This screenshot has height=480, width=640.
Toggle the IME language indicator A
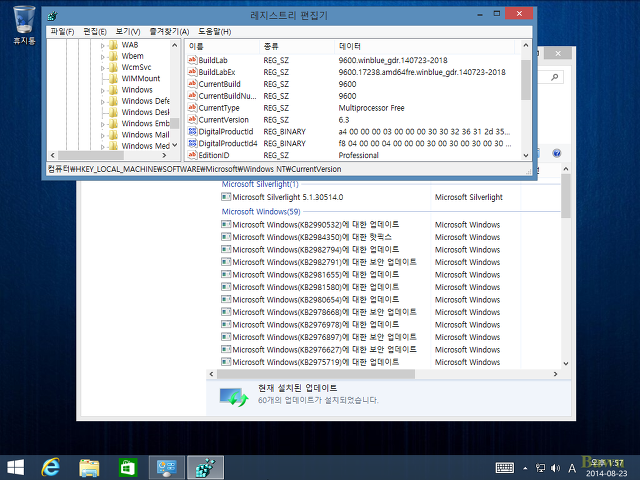pyautogui.click(x=572, y=468)
